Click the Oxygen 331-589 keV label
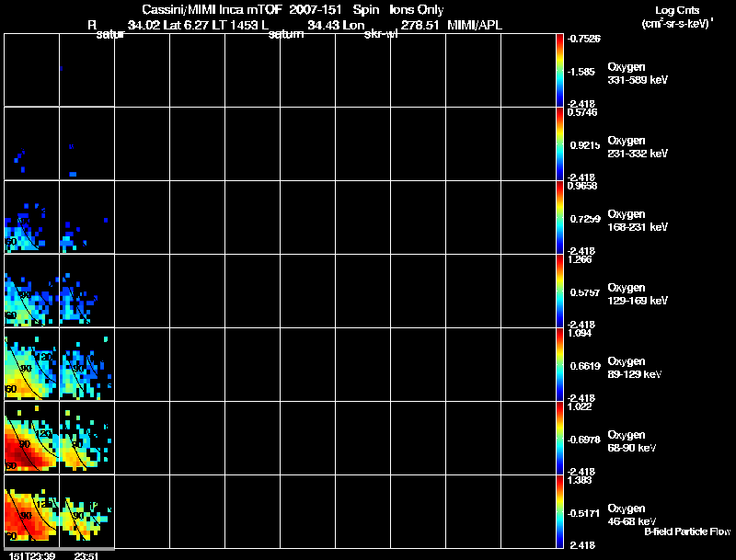 (638, 74)
